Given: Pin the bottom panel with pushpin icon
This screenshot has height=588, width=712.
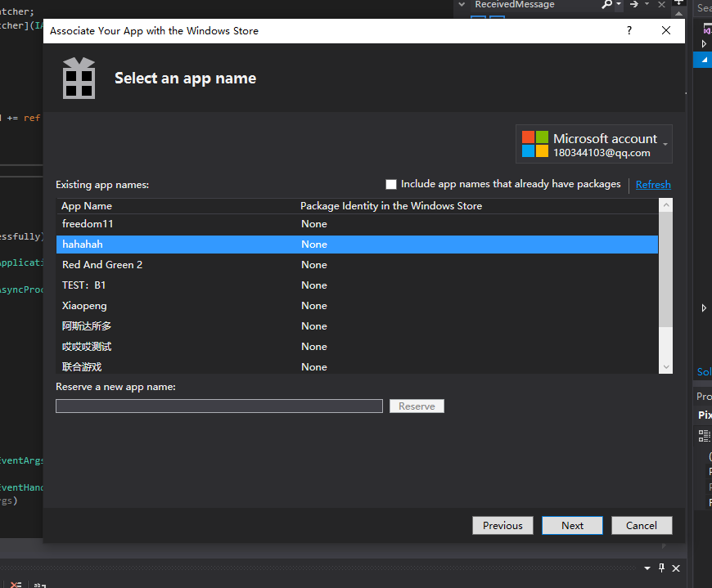Looking at the screenshot, I should (661, 568).
